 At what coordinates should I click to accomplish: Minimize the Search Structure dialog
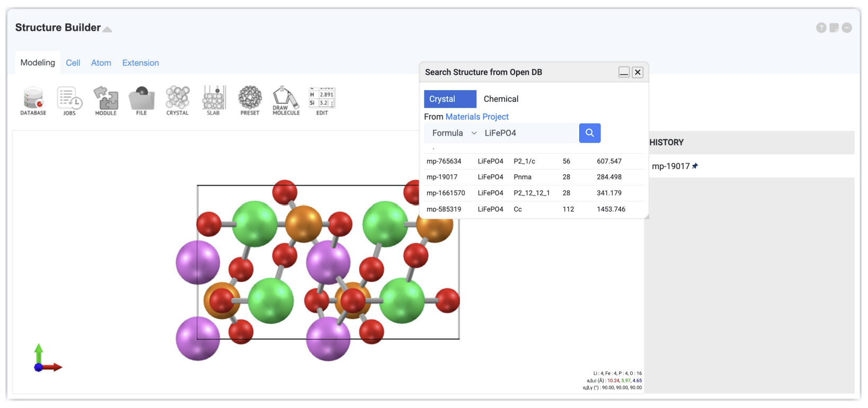[624, 72]
